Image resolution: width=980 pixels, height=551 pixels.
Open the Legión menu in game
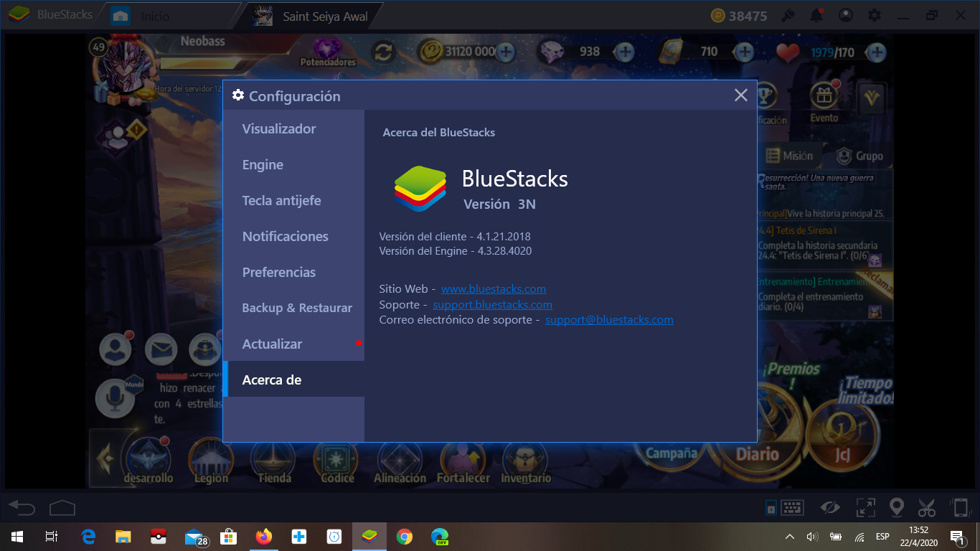tap(211, 461)
